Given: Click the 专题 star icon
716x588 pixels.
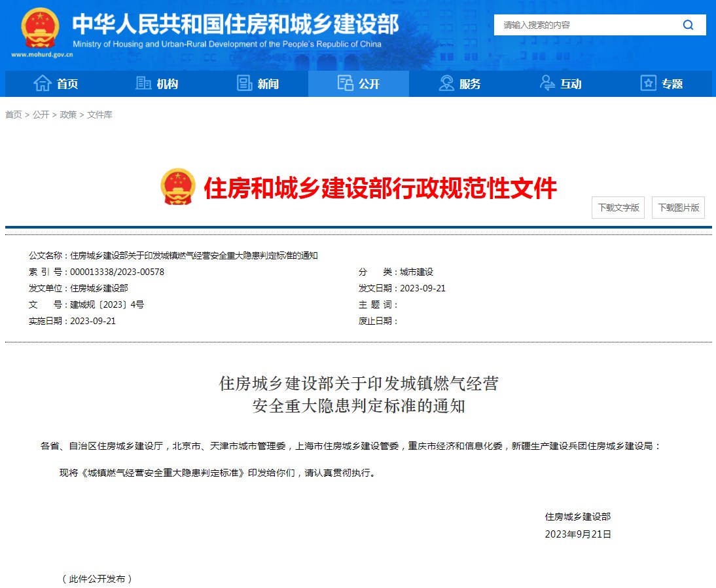Looking at the screenshot, I should click(x=649, y=83).
